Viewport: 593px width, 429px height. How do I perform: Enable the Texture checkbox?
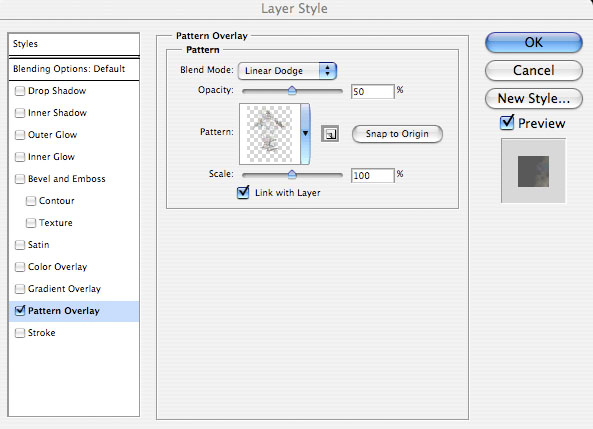point(31,223)
